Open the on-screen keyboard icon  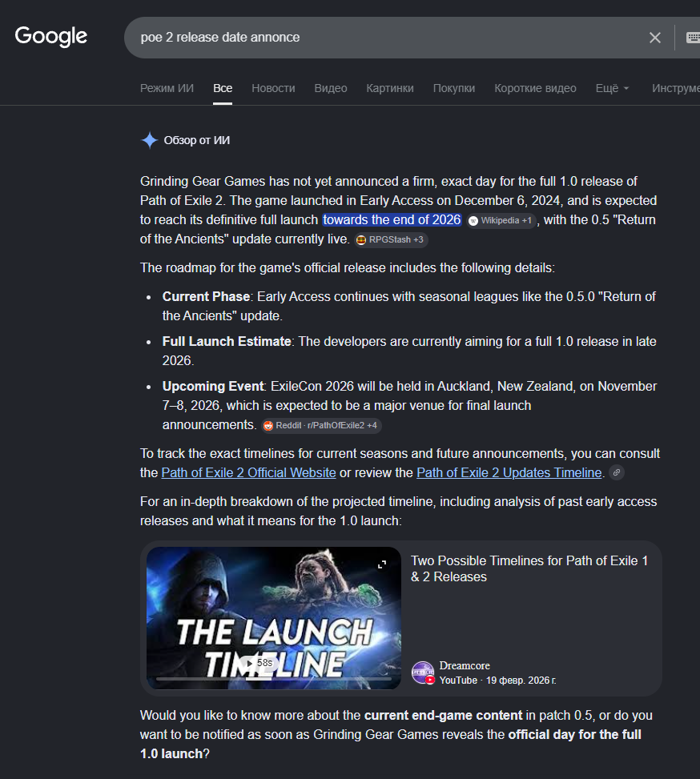(x=694, y=38)
